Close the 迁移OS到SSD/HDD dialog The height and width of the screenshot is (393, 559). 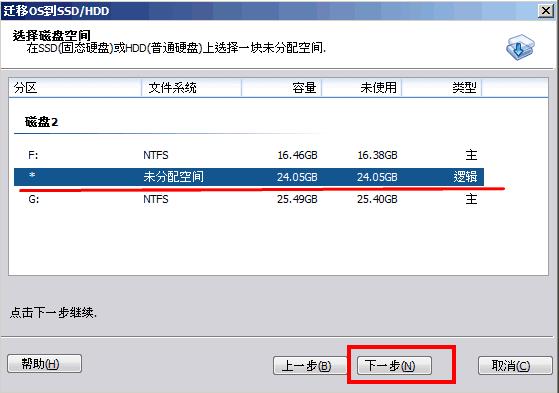point(546,11)
